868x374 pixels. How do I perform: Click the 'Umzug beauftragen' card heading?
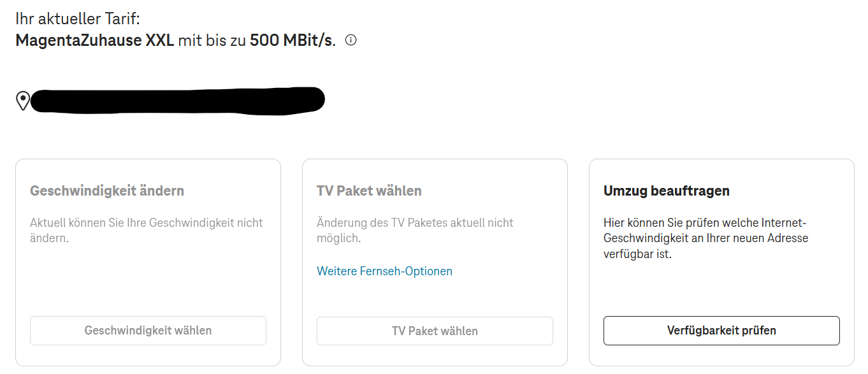(x=666, y=191)
